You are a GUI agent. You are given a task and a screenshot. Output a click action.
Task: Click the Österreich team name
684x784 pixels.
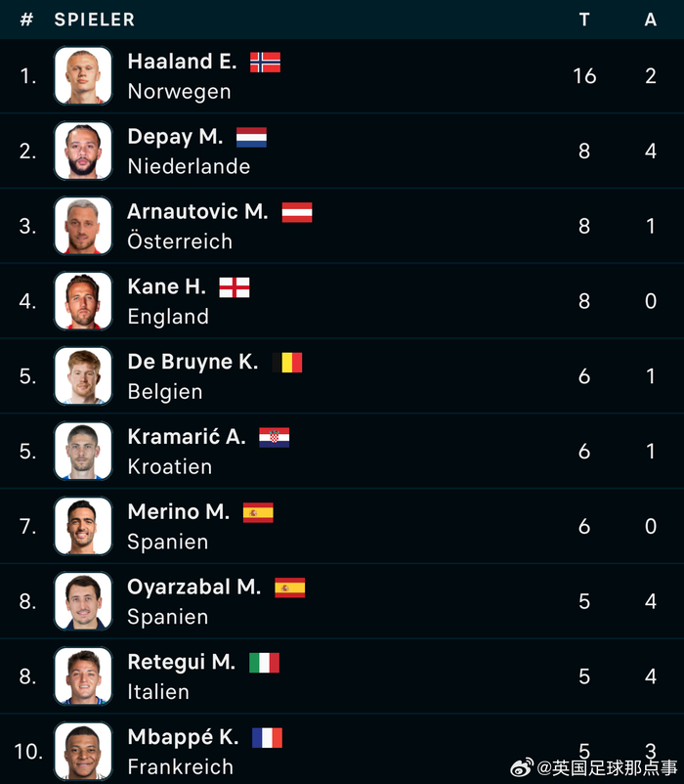[x=180, y=241]
